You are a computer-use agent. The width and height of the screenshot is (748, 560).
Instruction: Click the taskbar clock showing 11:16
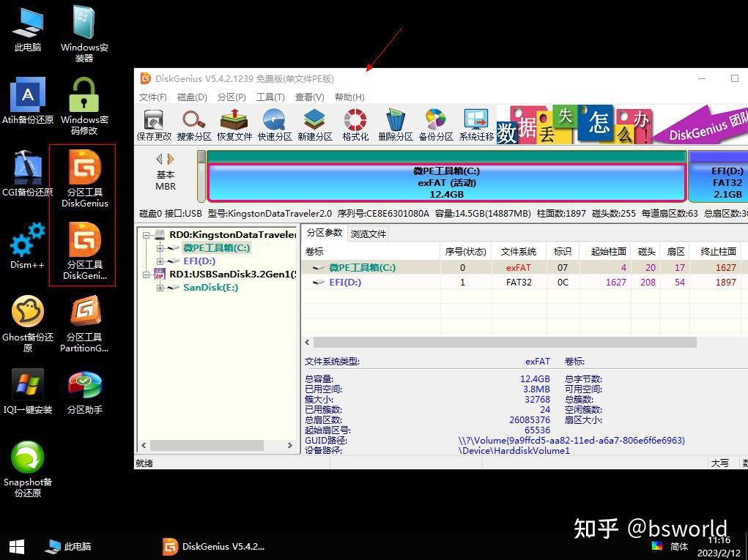[x=719, y=547]
